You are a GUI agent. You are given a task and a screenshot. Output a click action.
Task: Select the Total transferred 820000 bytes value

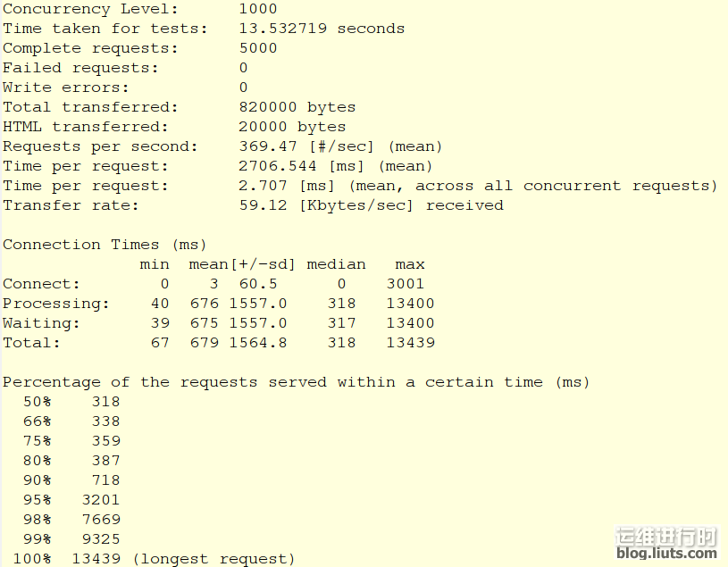pyautogui.click(x=297, y=107)
